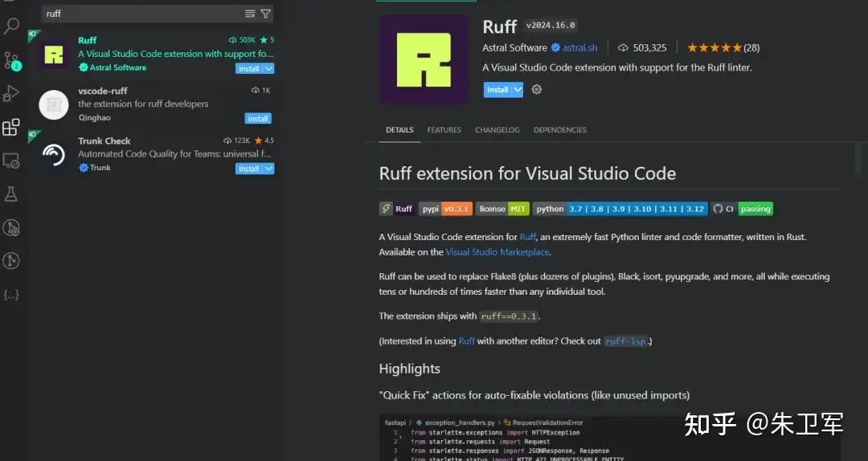This screenshot has height=461, width=868.
Task: Clear extension search results icon
Action: (x=250, y=14)
